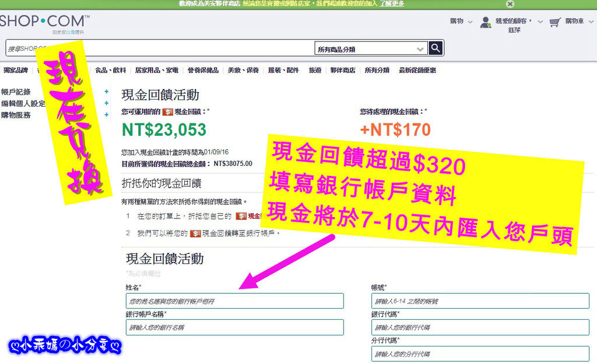Click the 了解更多 link in banner
Image resolution: width=597 pixels, height=364 pixels.
tap(392, 4)
